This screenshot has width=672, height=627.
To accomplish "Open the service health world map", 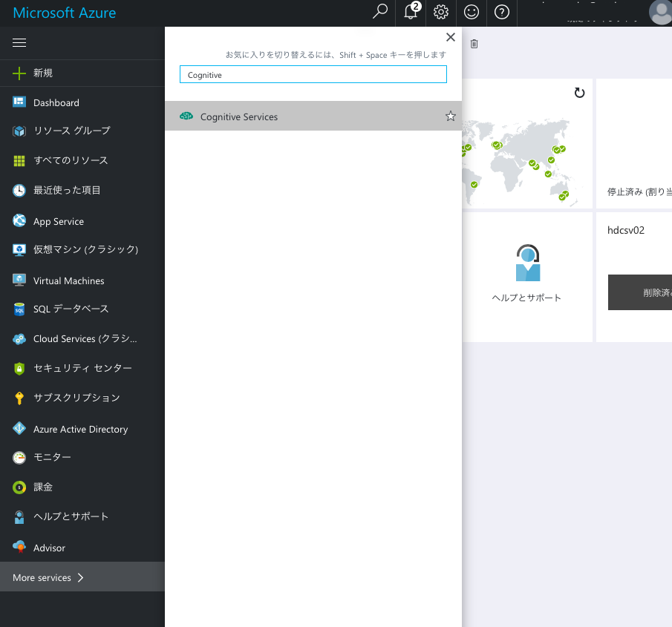I will click(x=521, y=163).
